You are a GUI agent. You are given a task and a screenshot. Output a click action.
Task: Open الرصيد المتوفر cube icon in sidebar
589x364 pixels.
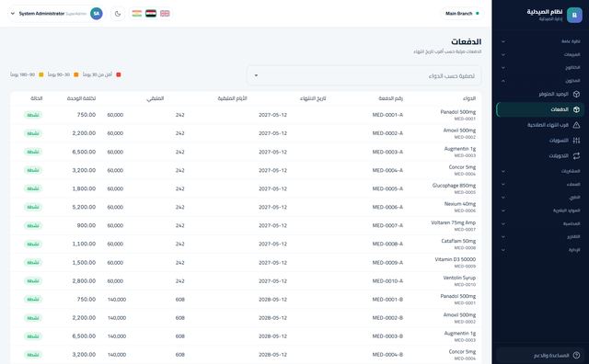576,94
